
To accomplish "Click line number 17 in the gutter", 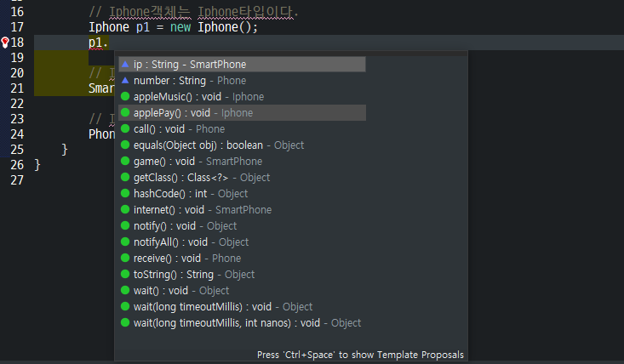I will [x=17, y=27].
